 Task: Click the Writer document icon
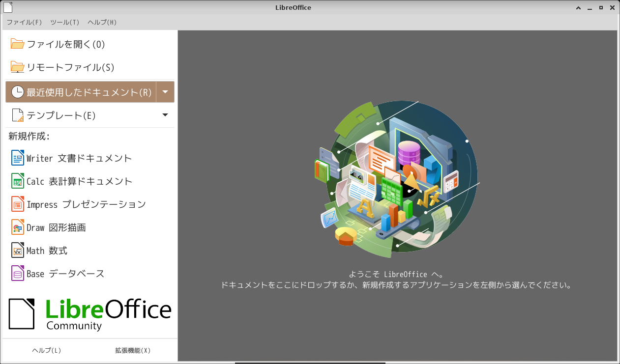pyautogui.click(x=18, y=158)
